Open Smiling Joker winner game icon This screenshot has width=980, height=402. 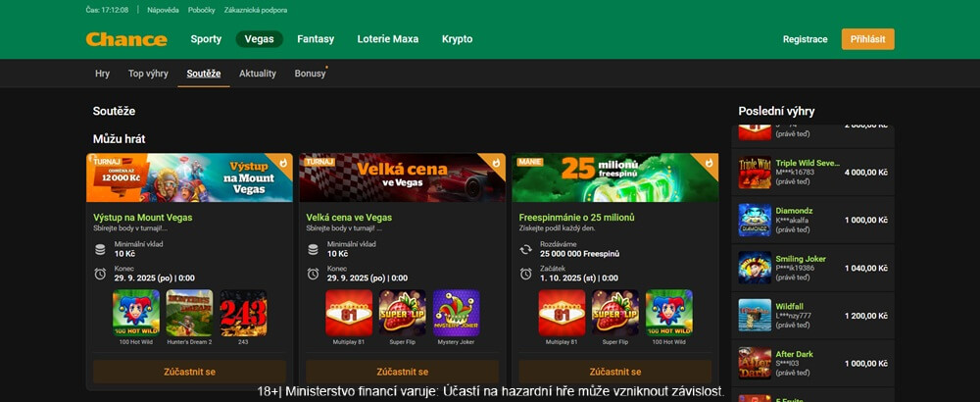pyautogui.click(x=755, y=268)
